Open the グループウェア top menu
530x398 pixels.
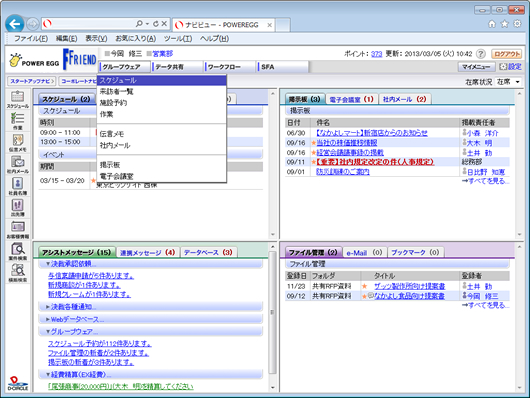[x=125, y=67]
